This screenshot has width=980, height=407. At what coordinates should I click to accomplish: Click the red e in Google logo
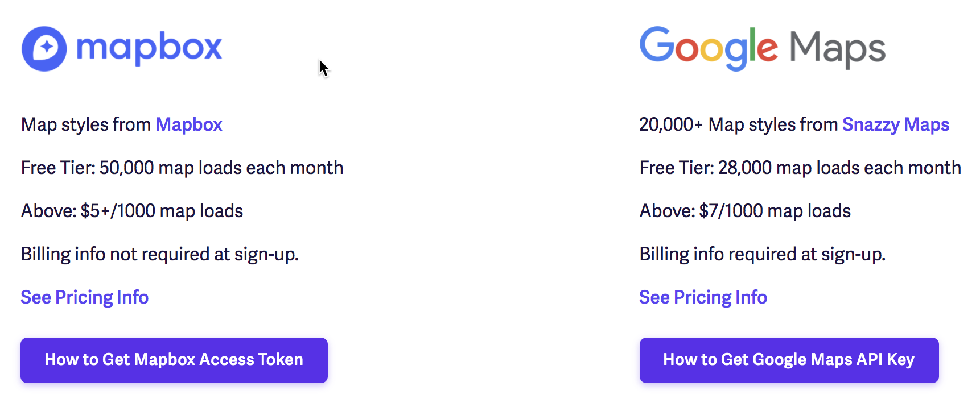tap(767, 49)
